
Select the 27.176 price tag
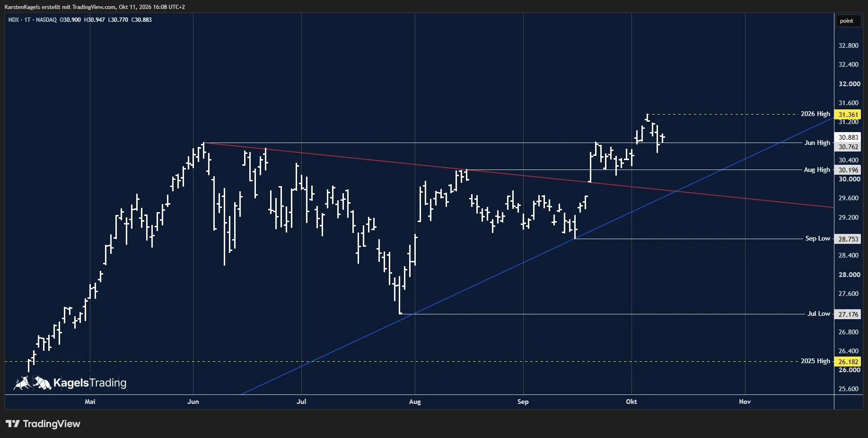(x=848, y=314)
